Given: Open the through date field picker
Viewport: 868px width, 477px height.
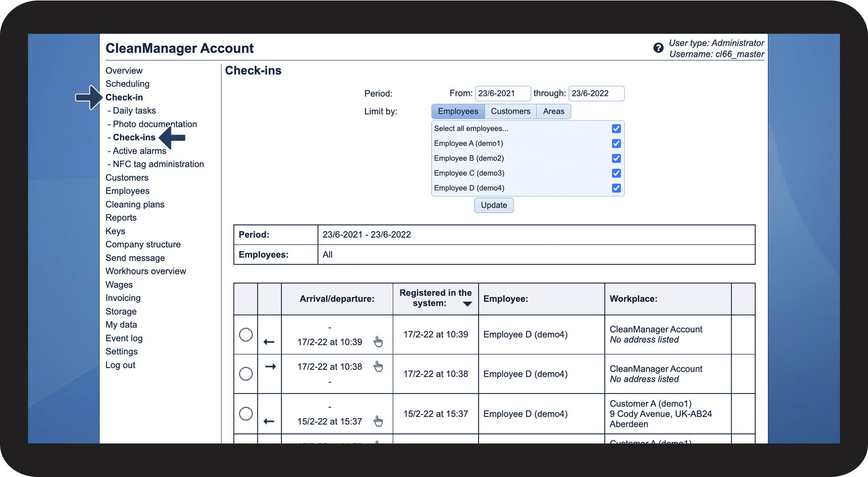Looking at the screenshot, I should point(596,93).
